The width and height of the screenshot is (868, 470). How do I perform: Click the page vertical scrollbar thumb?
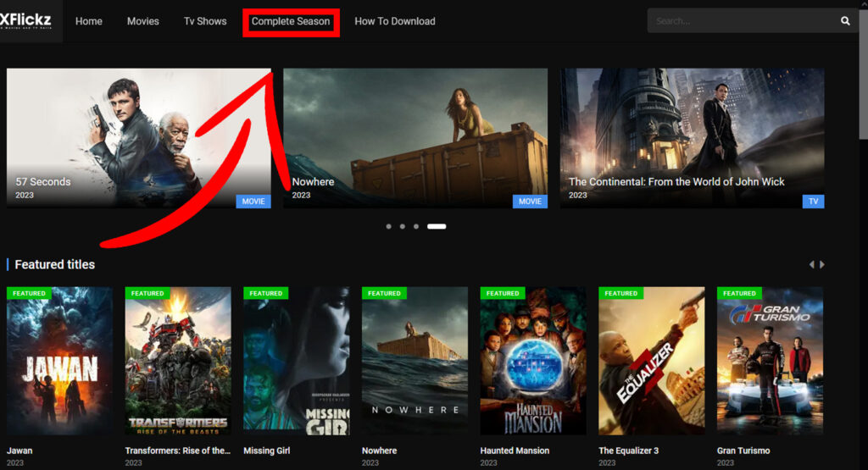[863, 75]
